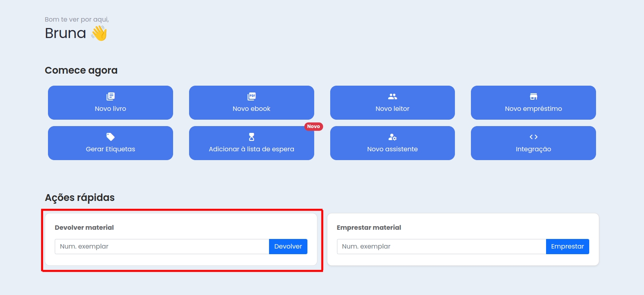
Task: Open Gerar Etiquetas
Action: (x=110, y=143)
